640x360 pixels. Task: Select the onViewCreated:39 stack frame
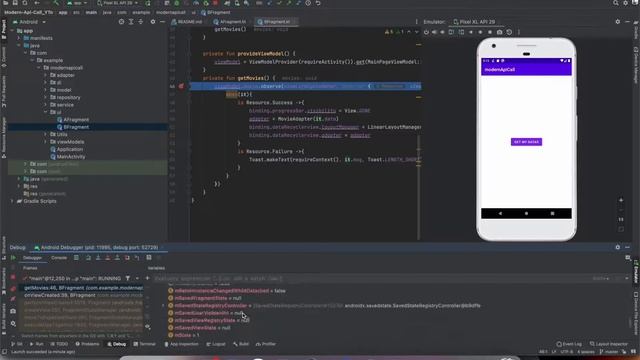pyautogui.click(x=83, y=295)
